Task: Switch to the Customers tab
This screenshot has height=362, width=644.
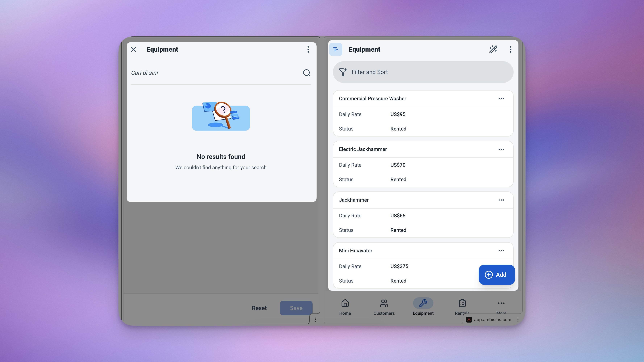Action: (384, 307)
